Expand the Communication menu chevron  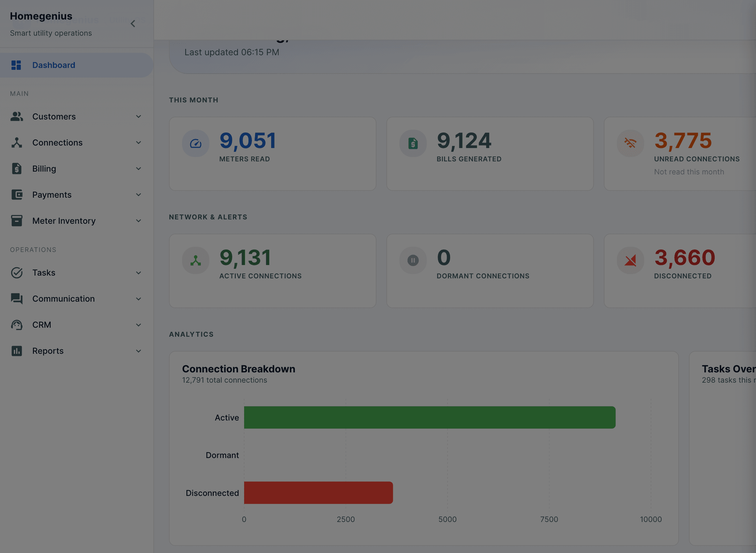(139, 299)
